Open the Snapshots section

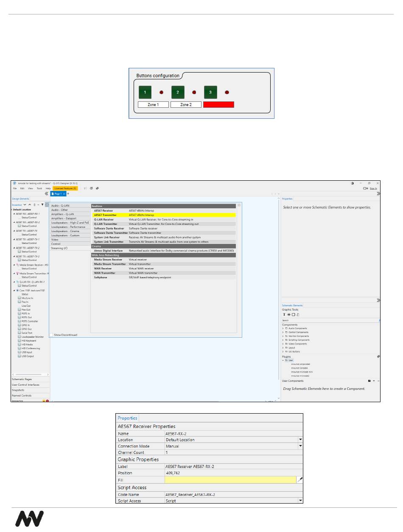[30, 390]
